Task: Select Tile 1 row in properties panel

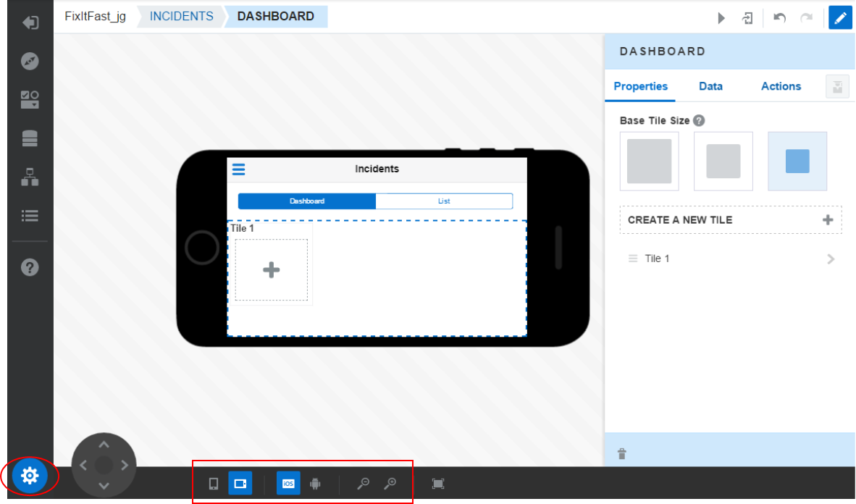Action: tap(731, 259)
